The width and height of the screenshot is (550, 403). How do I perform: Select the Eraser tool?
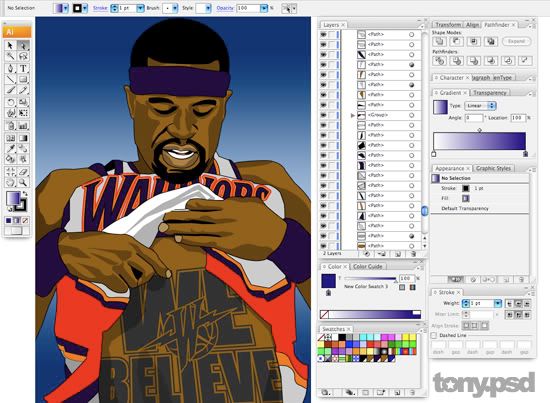click(x=23, y=172)
